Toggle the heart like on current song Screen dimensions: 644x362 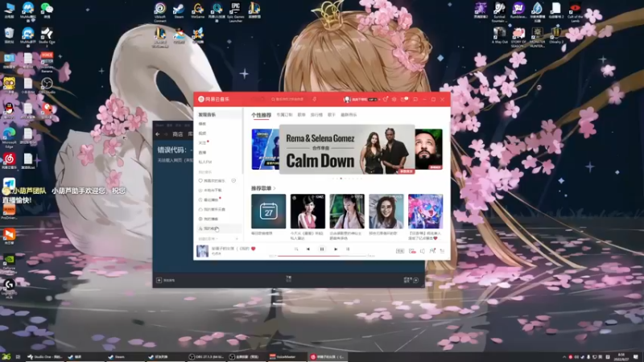254,249
